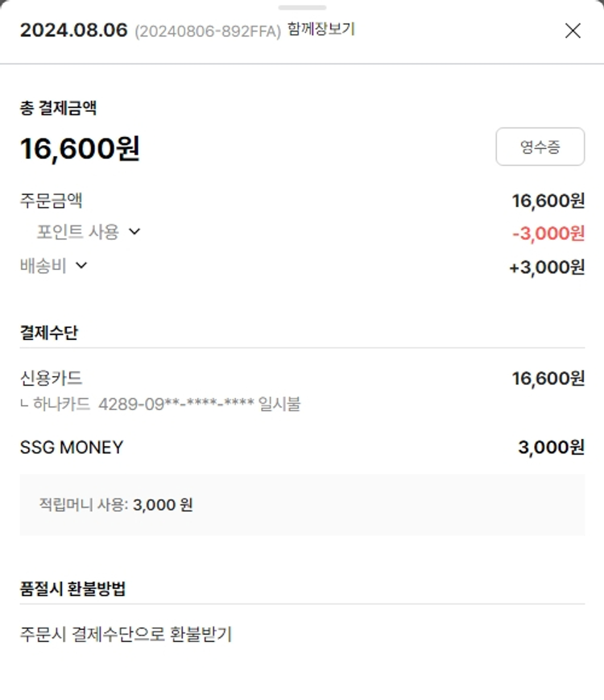Click the large 16,600원 total amount
Viewport: 604px width, 700px height.
point(80,148)
